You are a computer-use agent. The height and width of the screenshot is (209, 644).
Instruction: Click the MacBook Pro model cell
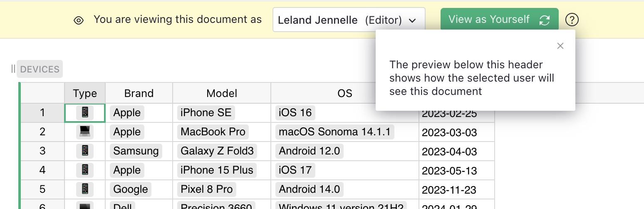(213, 132)
